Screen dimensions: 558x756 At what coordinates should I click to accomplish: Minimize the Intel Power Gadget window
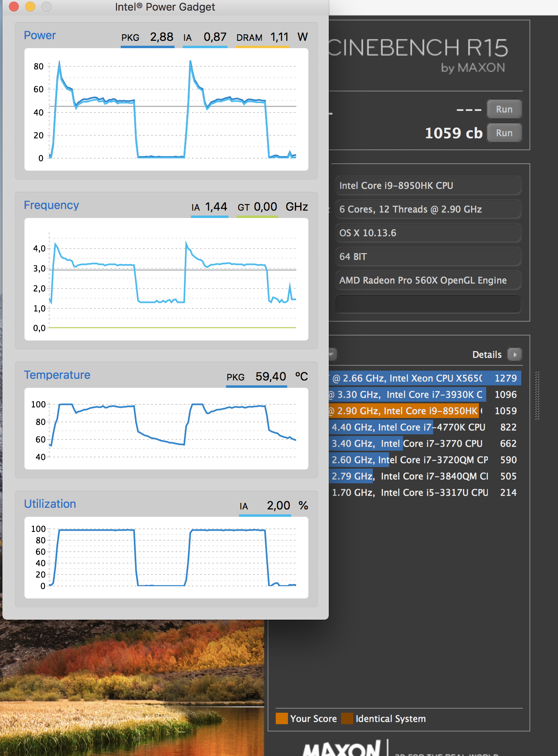30,7
